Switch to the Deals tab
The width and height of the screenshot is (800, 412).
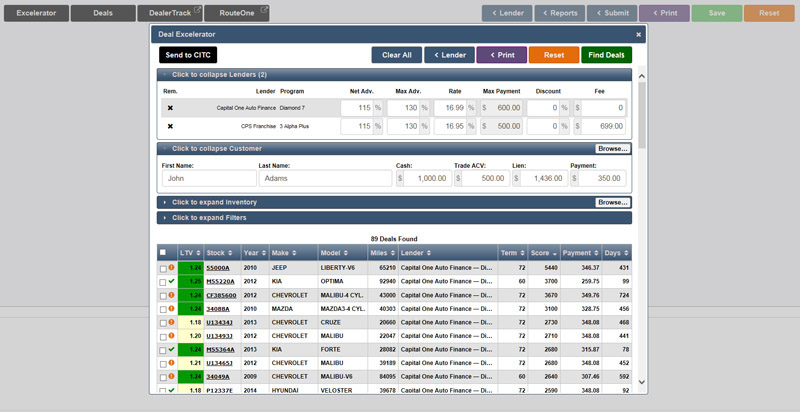103,13
